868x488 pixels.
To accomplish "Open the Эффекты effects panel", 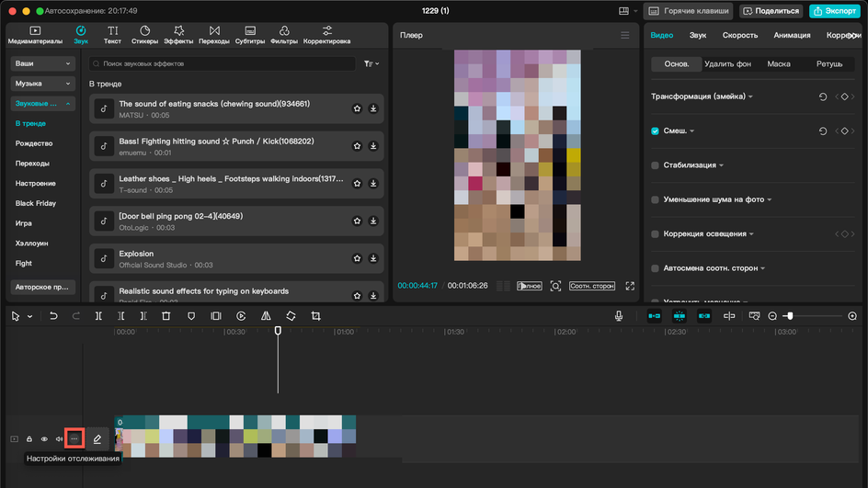I will click(x=178, y=35).
